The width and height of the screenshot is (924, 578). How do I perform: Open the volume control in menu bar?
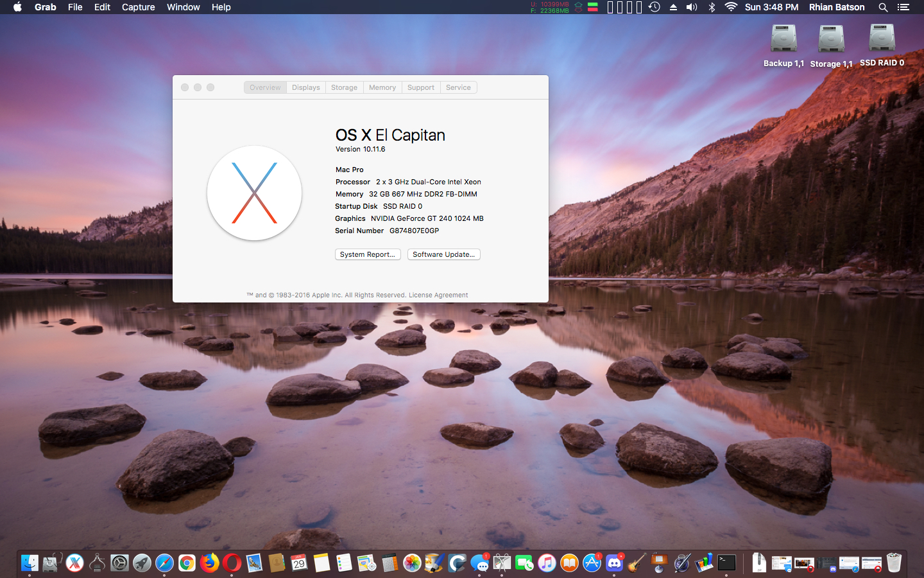click(x=692, y=7)
